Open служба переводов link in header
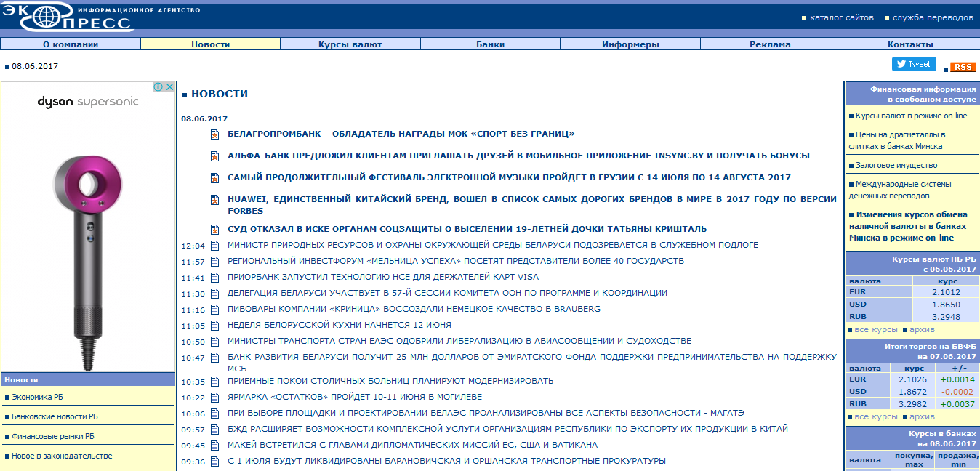Image resolution: width=980 pixels, height=471 pixels. (x=933, y=17)
